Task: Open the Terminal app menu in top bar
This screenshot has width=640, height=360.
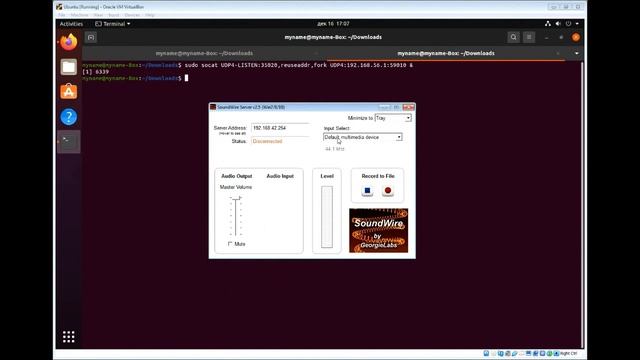Action: coord(113,24)
